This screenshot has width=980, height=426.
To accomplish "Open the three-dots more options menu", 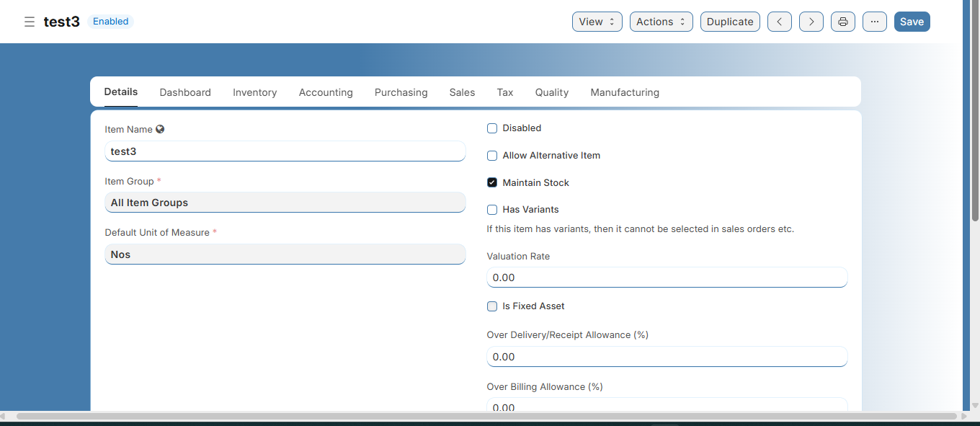I will tap(874, 22).
